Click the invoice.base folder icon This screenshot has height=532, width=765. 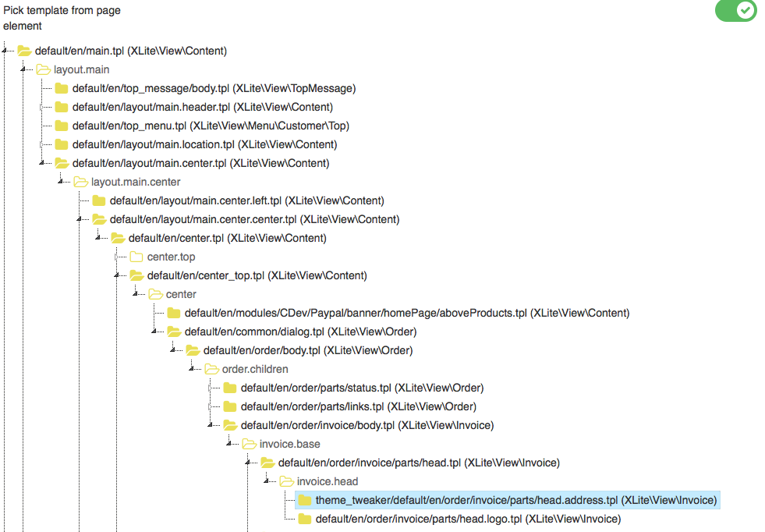point(249,444)
